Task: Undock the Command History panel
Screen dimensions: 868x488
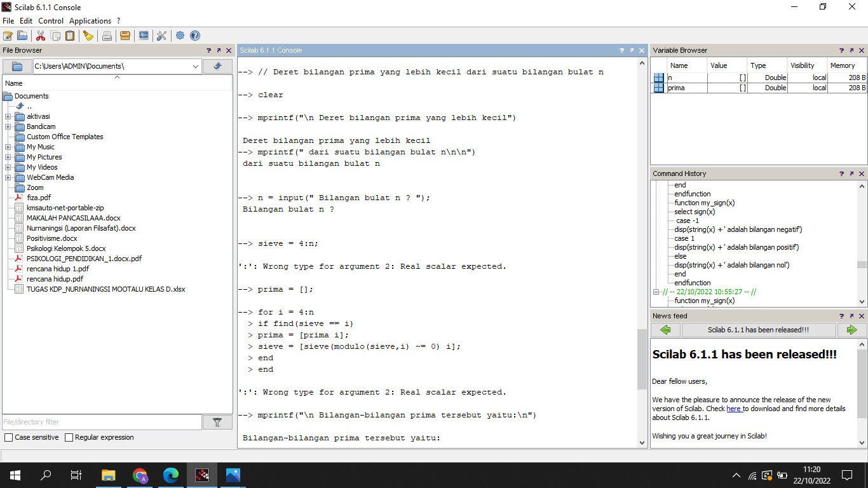Action: (x=851, y=173)
